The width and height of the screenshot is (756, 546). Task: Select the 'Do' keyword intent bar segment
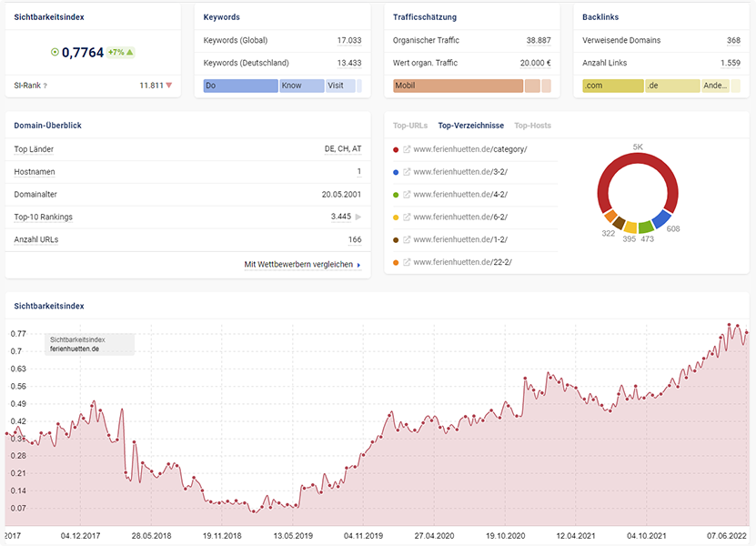click(240, 86)
